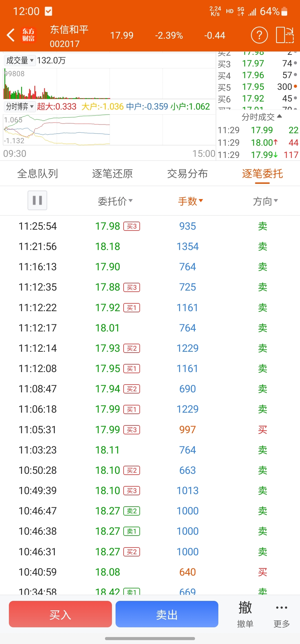Viewport: 300px width, 644px height.
Task: Open the 交易分布 tab
Action: (x=187, y=174)
